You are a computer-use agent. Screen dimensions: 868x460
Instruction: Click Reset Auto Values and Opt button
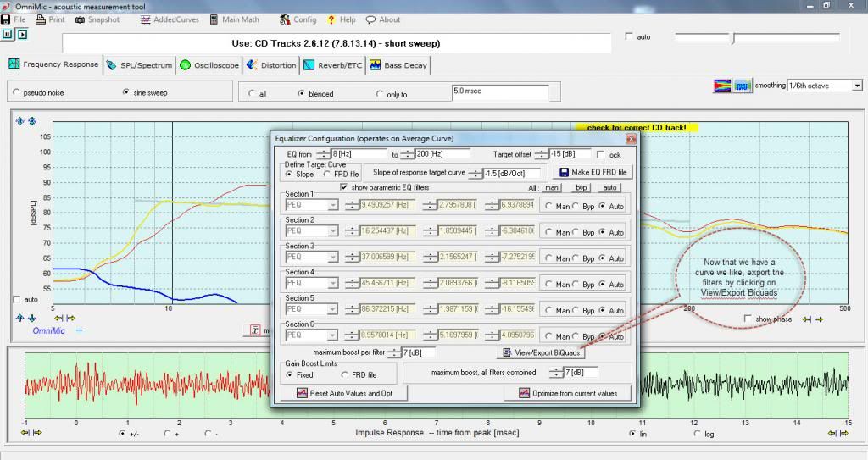[344, 393]
